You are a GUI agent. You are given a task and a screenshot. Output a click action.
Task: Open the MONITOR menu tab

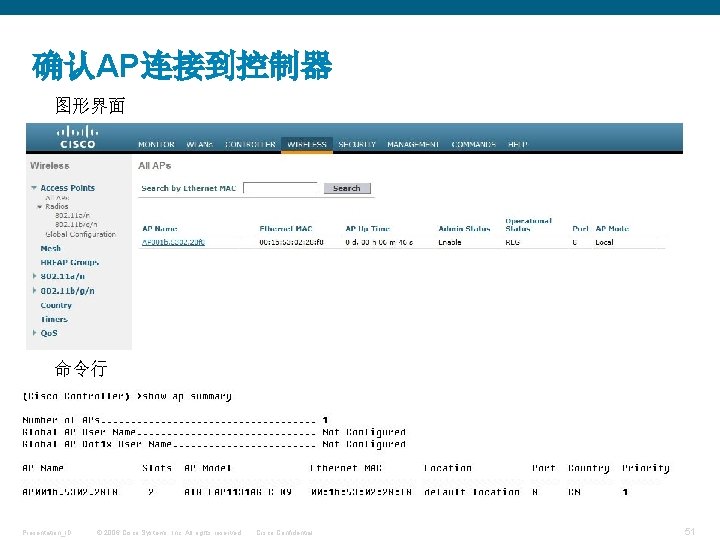[156, 144]
